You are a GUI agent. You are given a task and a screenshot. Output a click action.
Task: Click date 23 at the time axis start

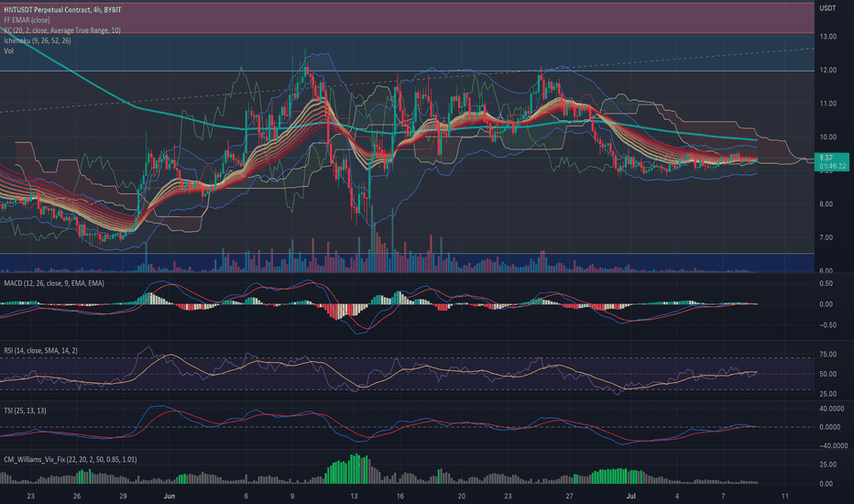point(30,497)
